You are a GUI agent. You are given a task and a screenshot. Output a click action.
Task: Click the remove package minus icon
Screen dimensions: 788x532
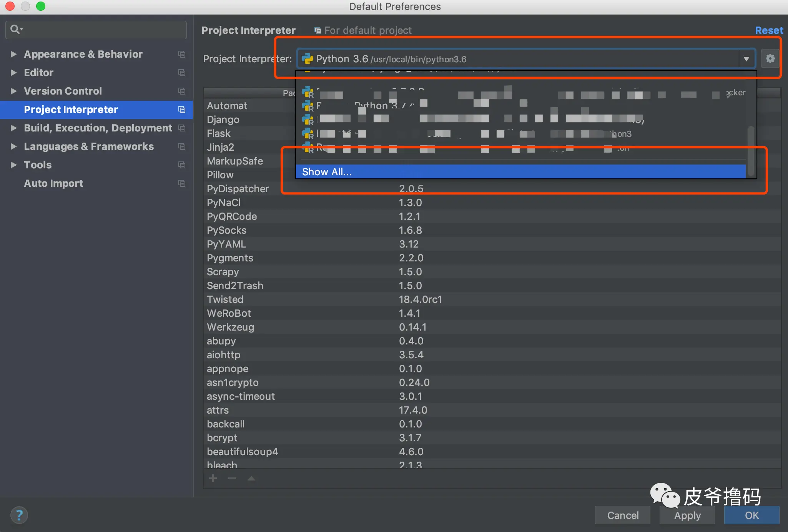tap(232, 478)
